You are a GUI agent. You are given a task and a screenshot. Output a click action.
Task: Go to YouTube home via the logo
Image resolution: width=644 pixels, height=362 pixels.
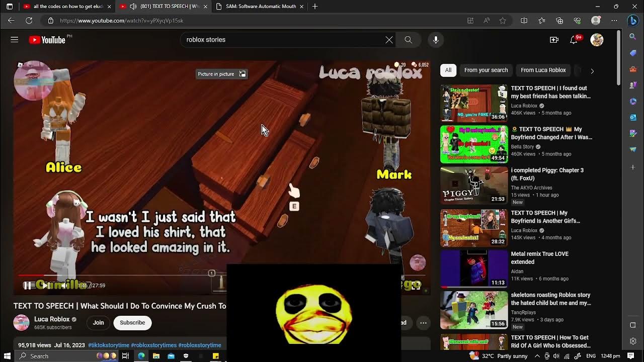(x=47, y=40)
